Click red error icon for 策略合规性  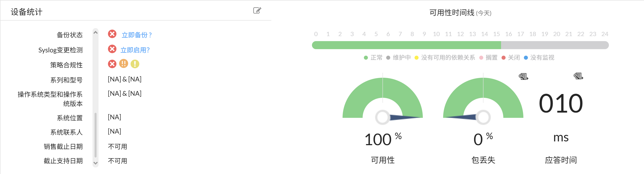click(112, 64)
